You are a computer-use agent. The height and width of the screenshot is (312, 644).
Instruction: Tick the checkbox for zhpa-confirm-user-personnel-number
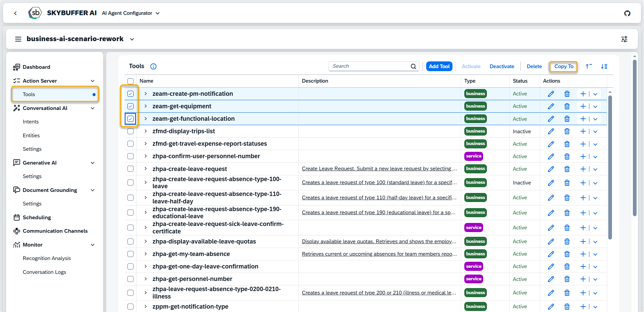pyautogui.click(x=130, y=156)
